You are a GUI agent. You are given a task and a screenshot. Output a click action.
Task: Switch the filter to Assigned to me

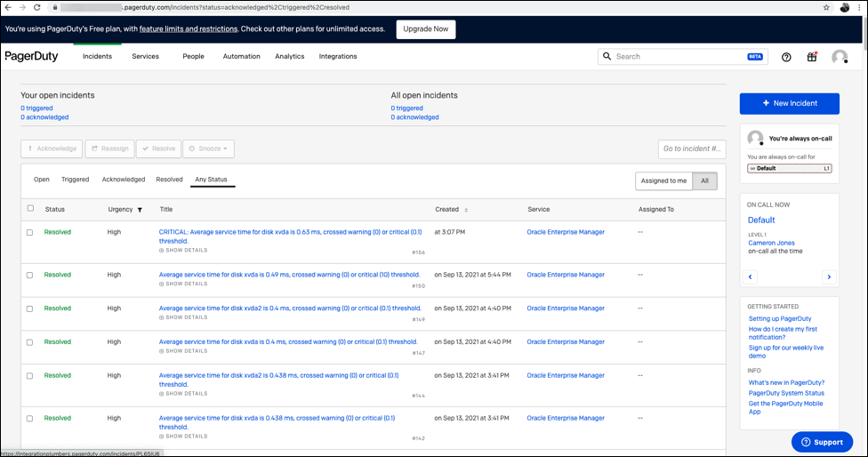[663, 180]
